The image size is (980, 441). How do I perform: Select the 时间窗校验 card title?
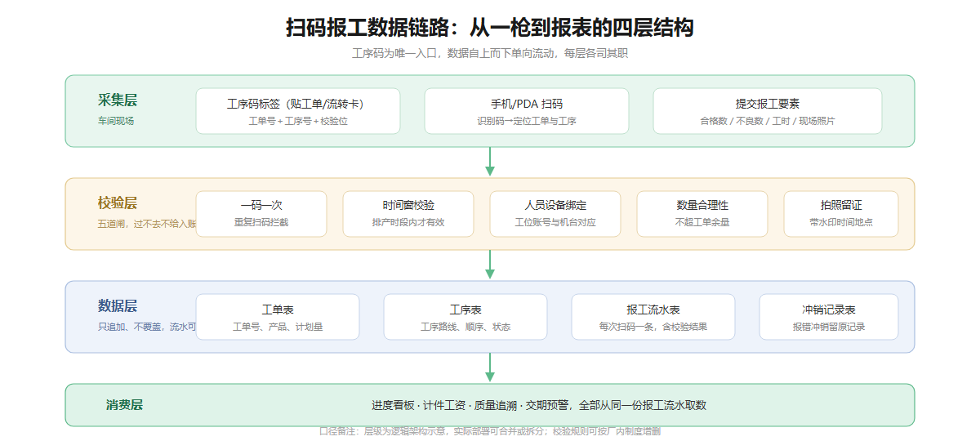click(x=408, y=205)
